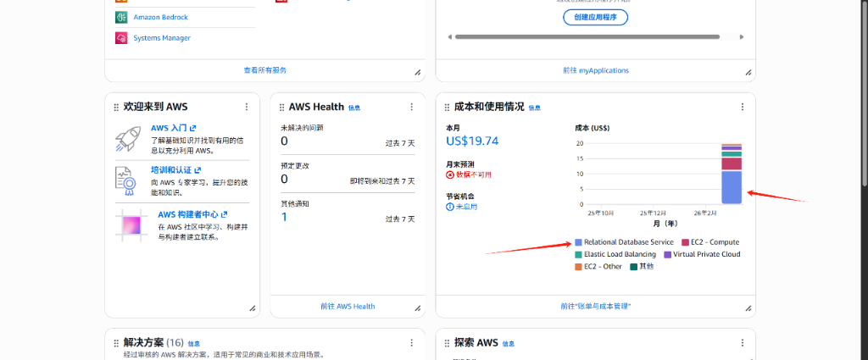Open AWS 构建者中心 link

(192, 214)
